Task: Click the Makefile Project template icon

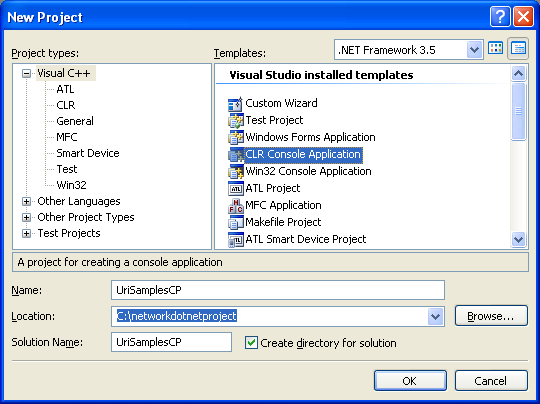Action: (236, 222)
